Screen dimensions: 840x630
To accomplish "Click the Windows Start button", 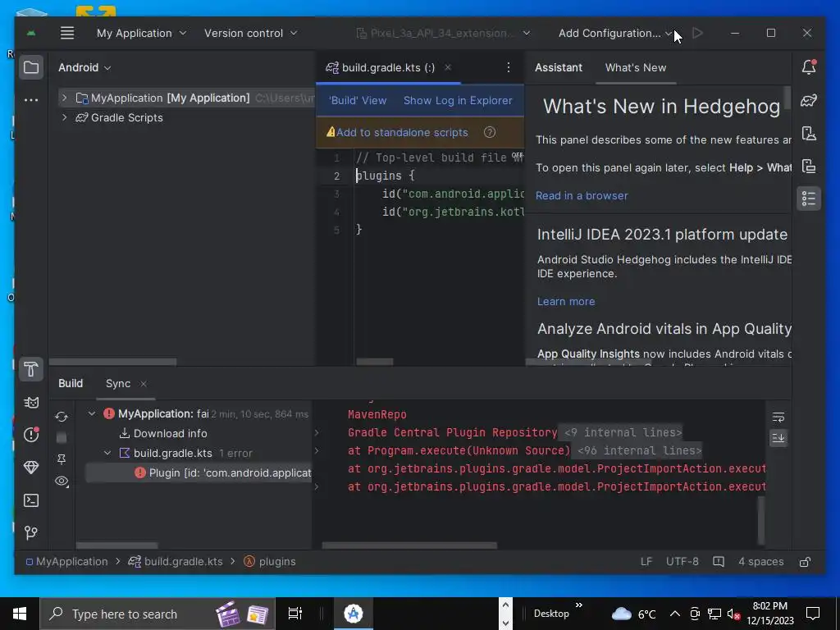I will [x=20, y=614].
